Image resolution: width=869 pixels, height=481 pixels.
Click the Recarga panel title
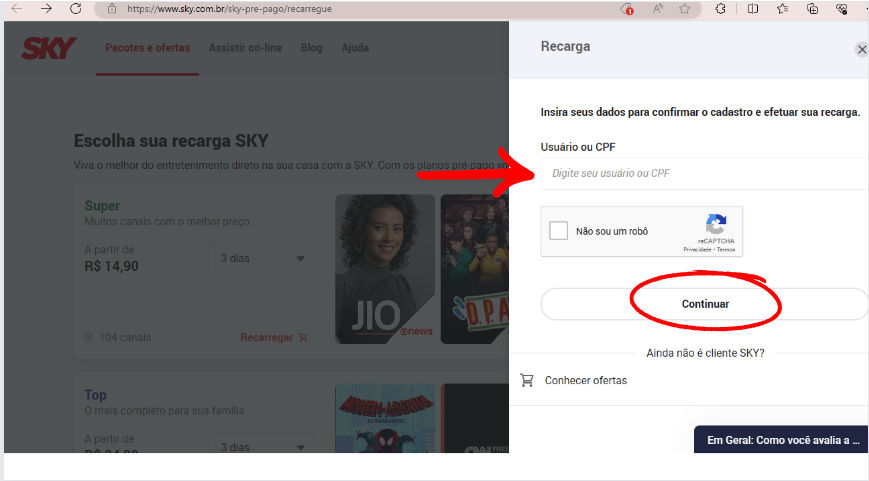[565, 47]
